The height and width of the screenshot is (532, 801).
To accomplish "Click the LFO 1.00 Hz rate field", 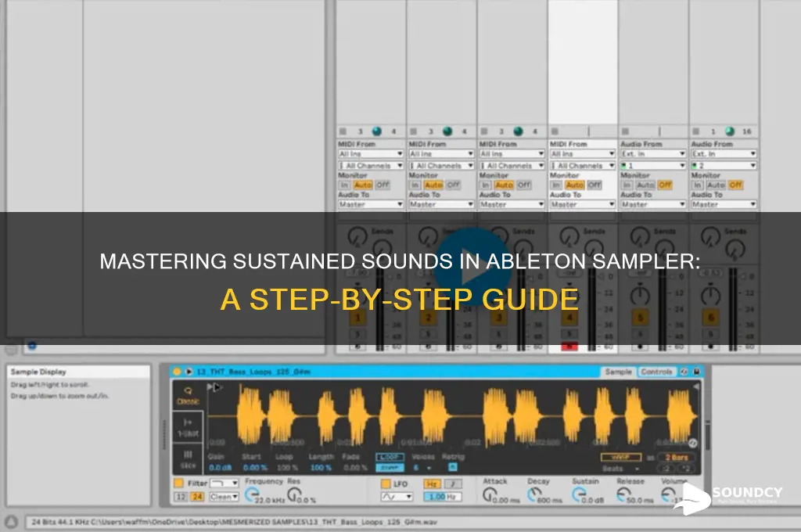I will (x=443, y=496).
